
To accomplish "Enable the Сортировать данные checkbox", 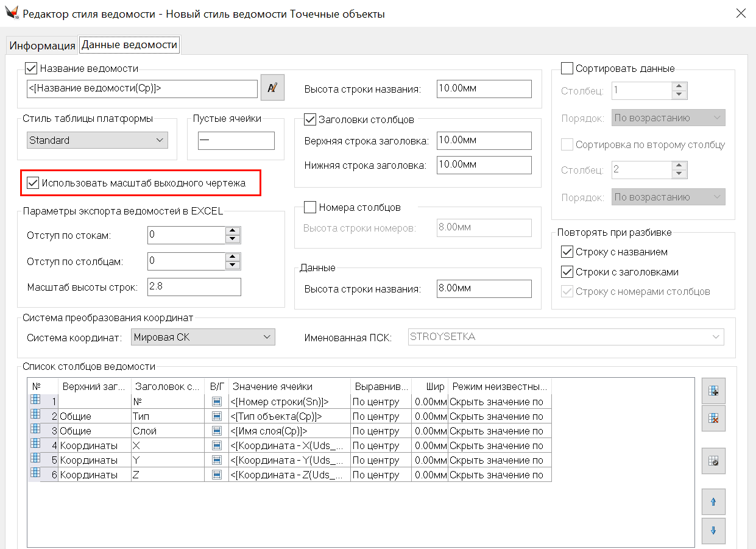I will 567,68.
